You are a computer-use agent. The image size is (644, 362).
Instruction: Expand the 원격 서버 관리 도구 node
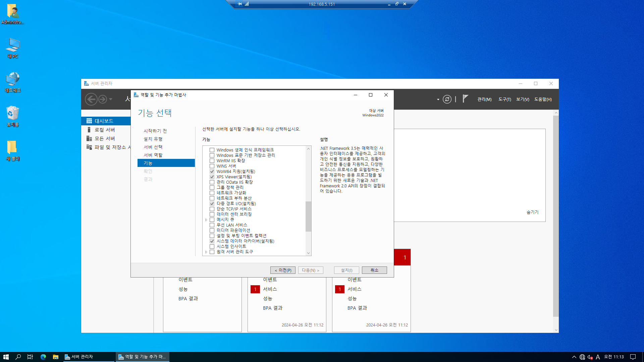click(x=206, y=252)
